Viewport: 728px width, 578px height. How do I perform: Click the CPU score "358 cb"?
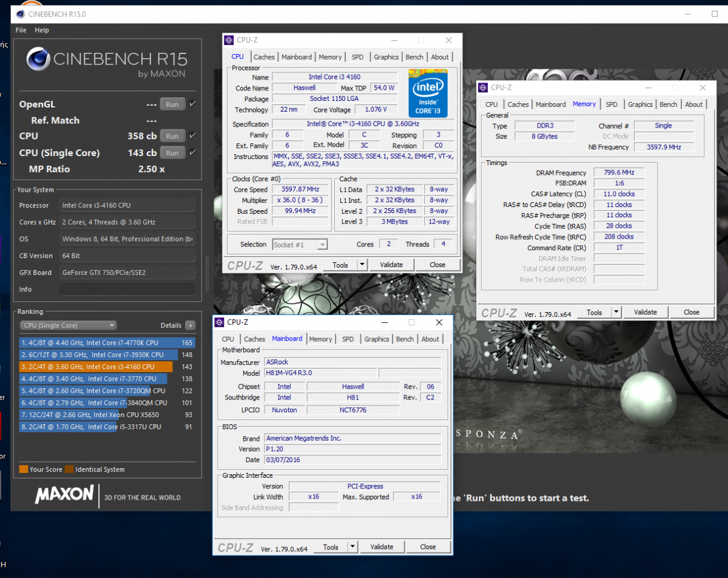pyautogui.click(x=142, y=137)
